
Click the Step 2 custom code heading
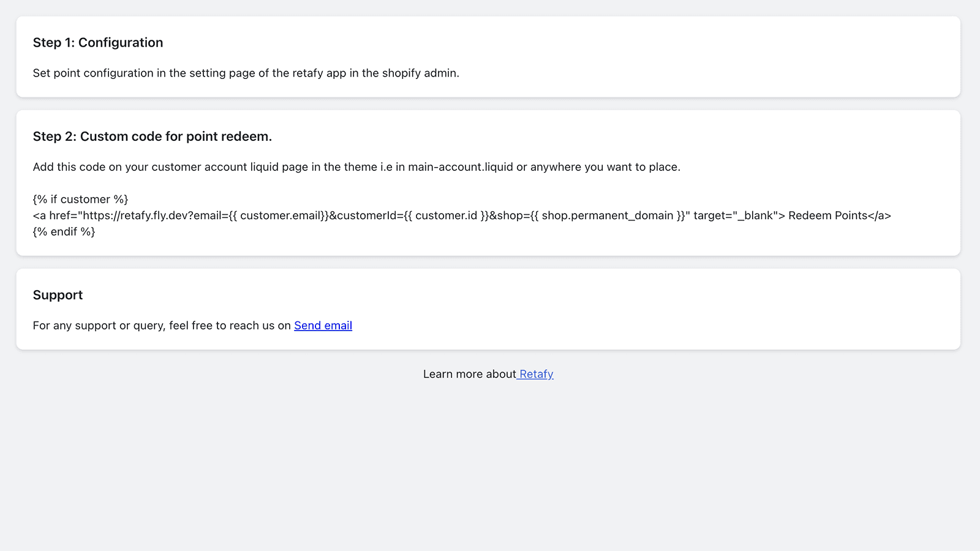(x=152, y=136)
